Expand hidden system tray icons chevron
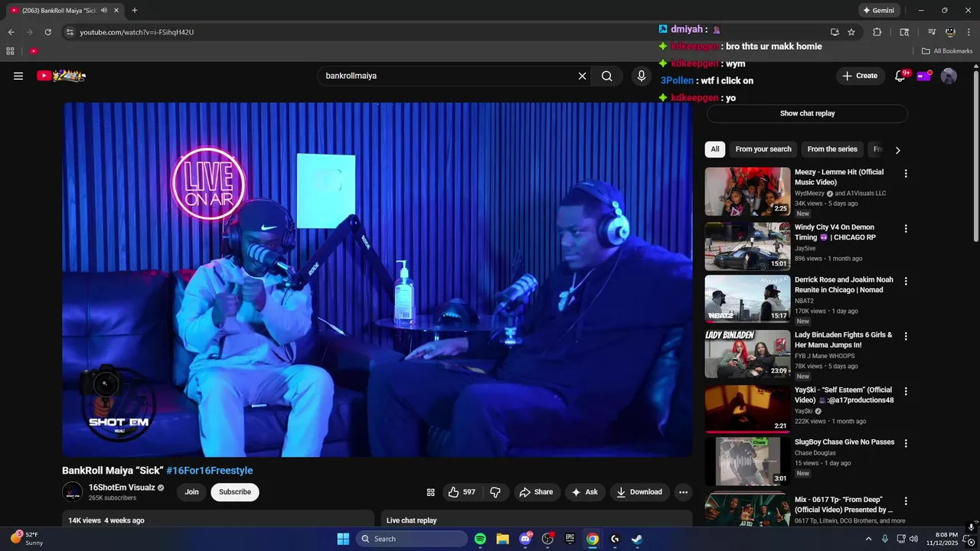The image size is (980, 551). pos(868,539)
